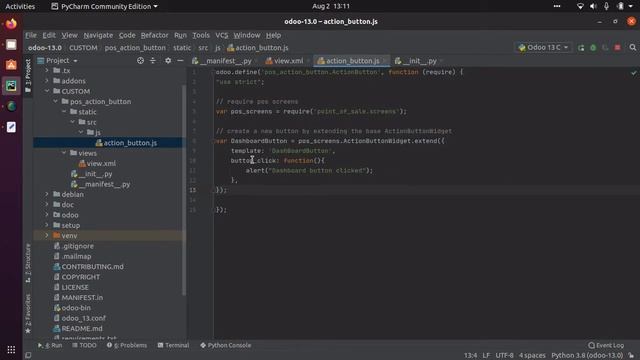Hide the Project panel with the minus icon
The height and width of the screenshot is (360, 640).
[180, 60]
